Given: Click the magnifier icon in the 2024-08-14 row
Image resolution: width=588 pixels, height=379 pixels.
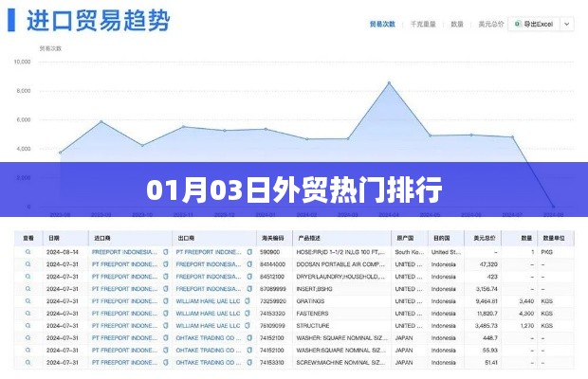Looking at the screenshot, I should tap(28, 252).
